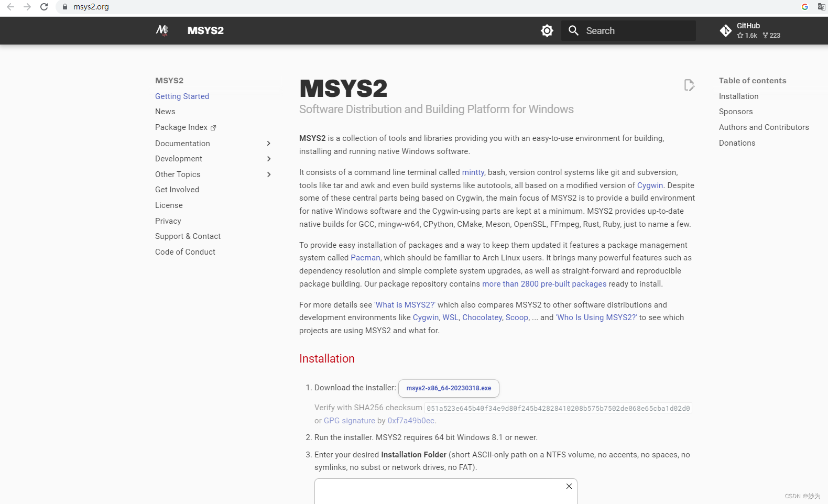828x504 pixels.
Task: Click the 'Table of contents' heading
Action: 753,81
